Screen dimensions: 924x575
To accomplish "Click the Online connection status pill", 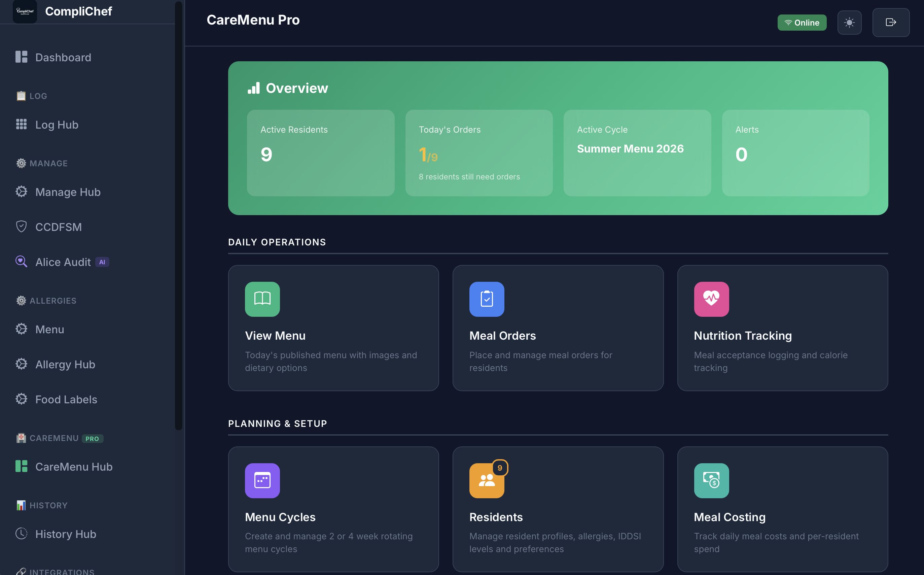I will click(x=802, y=23).
